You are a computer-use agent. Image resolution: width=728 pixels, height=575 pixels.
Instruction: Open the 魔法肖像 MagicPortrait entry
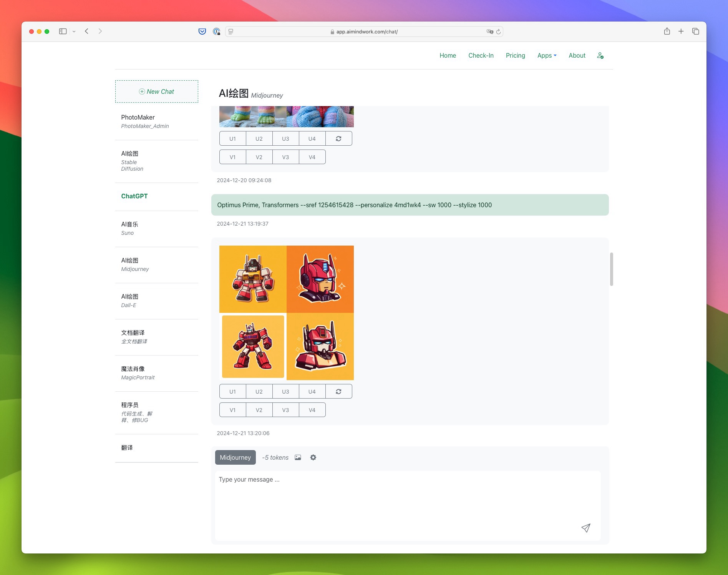157,373
